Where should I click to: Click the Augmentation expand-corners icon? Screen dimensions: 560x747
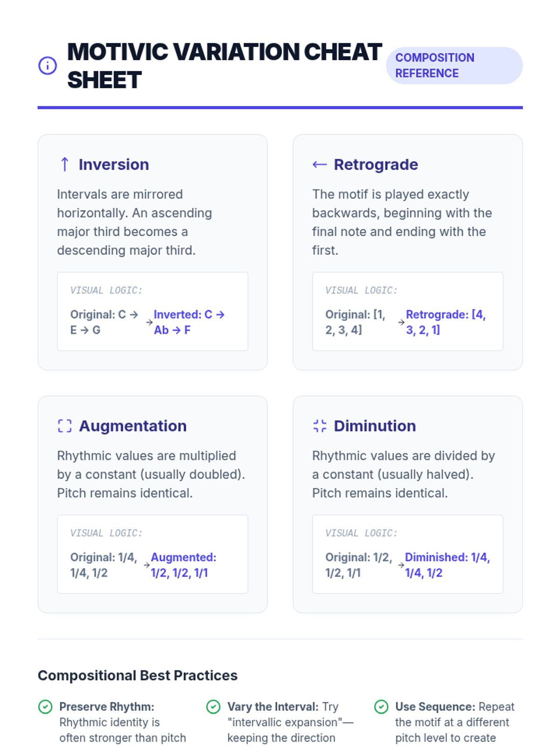(65, 426)
